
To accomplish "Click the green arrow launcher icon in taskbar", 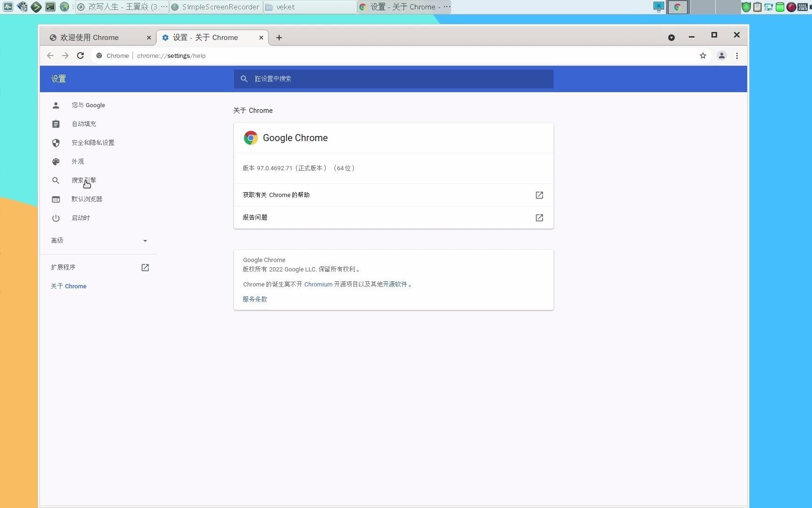I will click(x=36, y=7).
